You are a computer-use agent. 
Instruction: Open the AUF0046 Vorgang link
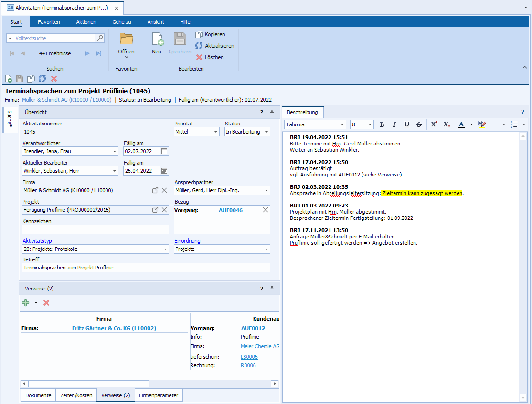pyautogui.click(x=230, y=210)
